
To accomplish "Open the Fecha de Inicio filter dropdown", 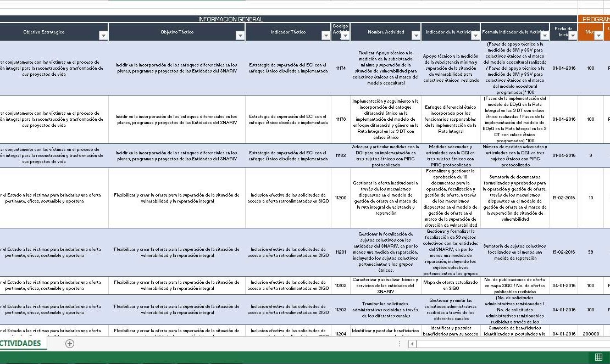I will click(x=573, y=36).
